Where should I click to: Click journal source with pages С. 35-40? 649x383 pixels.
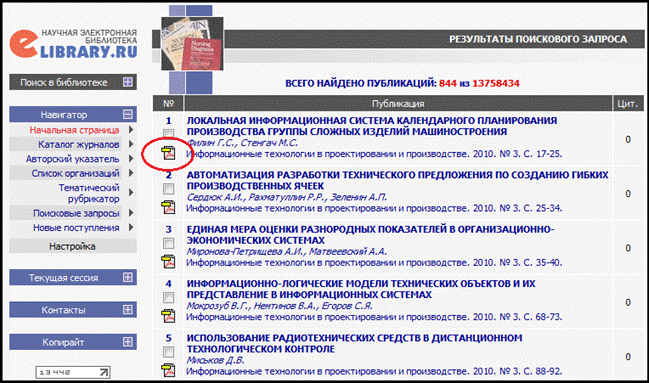click(374, 263)
